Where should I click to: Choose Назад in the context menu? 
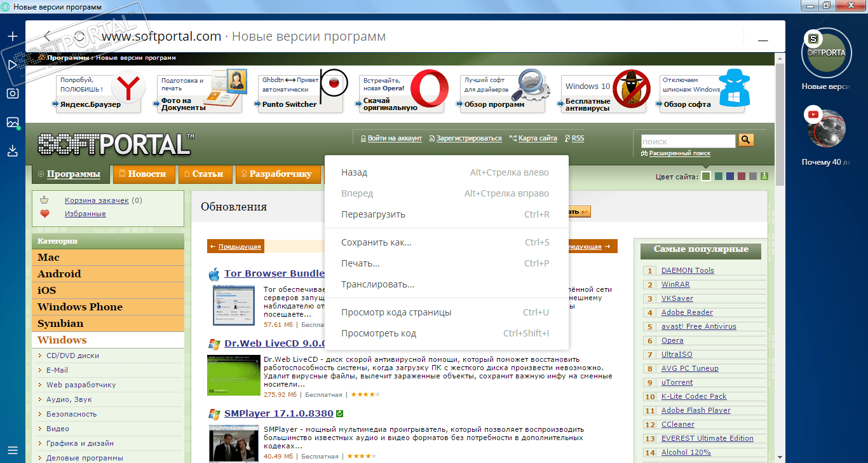tap(446, 172)
